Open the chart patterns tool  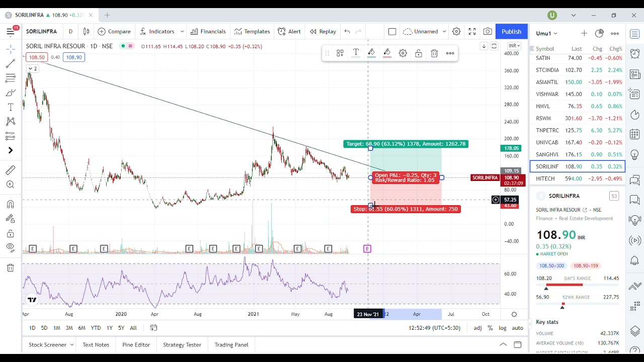pos(10,121)
